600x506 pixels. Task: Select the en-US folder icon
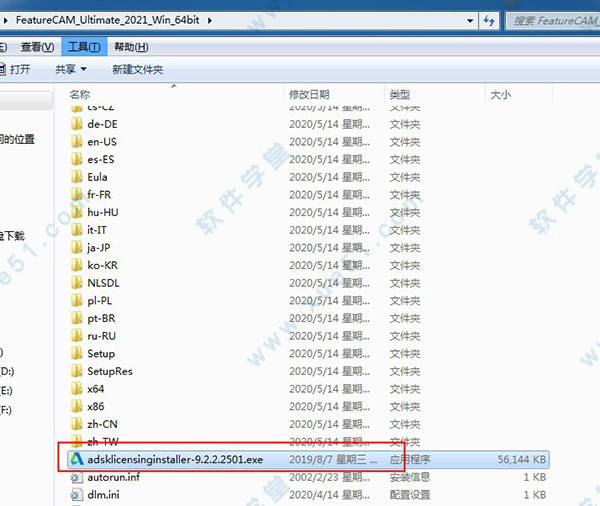[77, 141]
